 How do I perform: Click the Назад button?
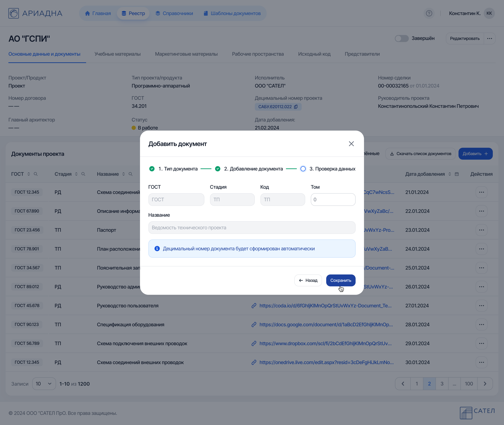(308, 280)
